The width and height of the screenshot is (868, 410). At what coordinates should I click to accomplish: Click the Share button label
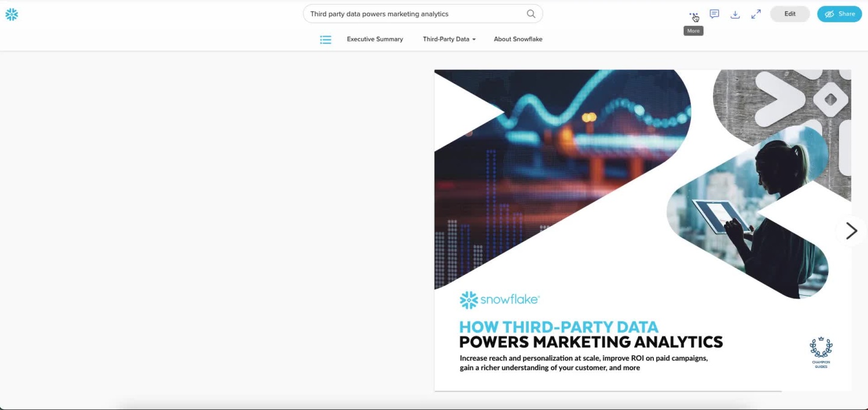point(846,14)
